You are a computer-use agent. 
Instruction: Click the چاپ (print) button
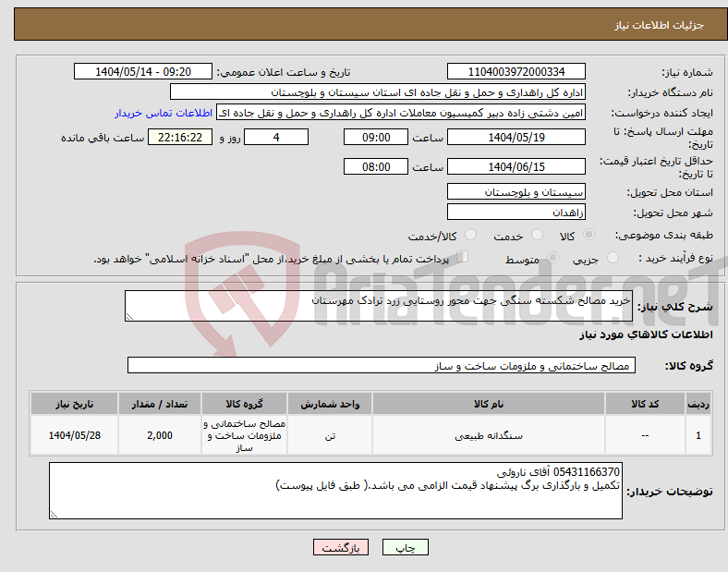(x=405, y=547)
